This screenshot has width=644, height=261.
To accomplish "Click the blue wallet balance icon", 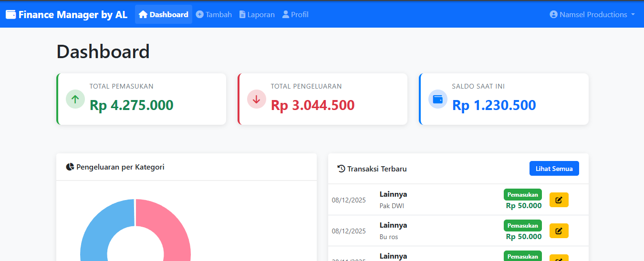I will pos(437,99).
